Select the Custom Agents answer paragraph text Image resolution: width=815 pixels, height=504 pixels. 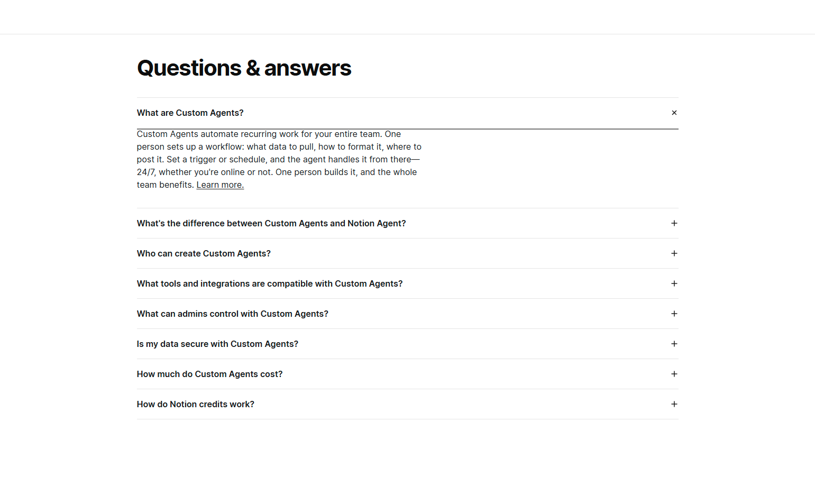[279, 159]
